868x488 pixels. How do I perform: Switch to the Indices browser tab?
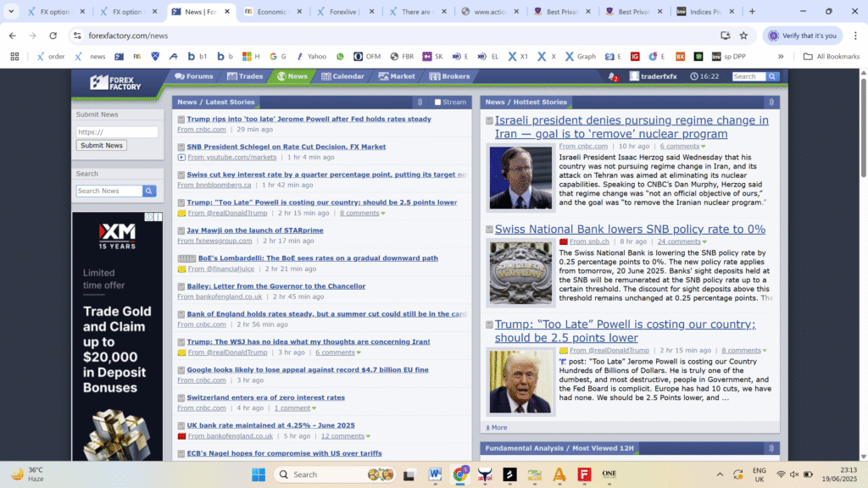[x=706, y=12]
